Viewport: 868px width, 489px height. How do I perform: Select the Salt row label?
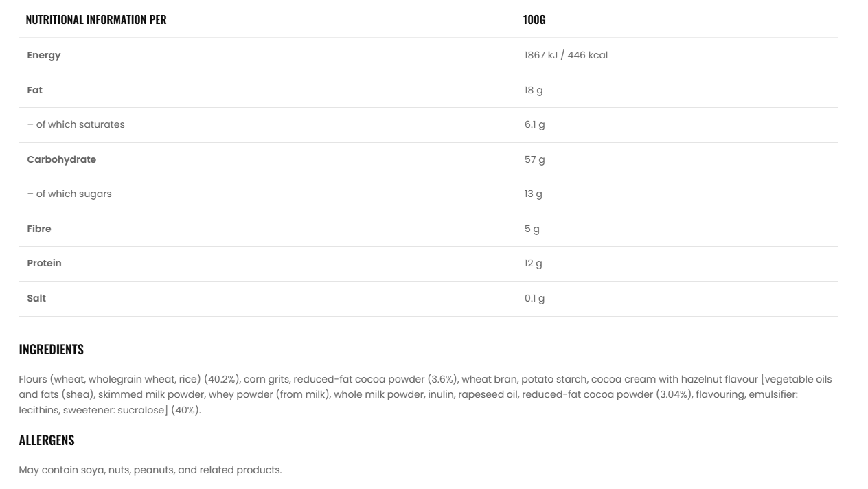[x=36, y=298]
